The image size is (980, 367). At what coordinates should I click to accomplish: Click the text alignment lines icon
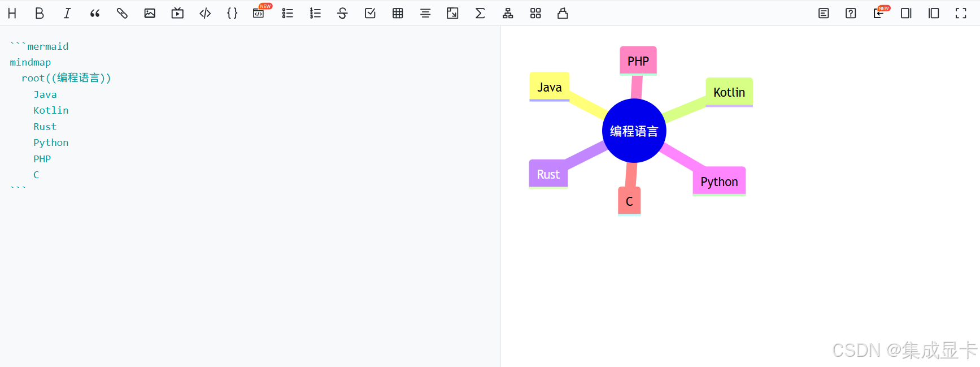point(425,13)
